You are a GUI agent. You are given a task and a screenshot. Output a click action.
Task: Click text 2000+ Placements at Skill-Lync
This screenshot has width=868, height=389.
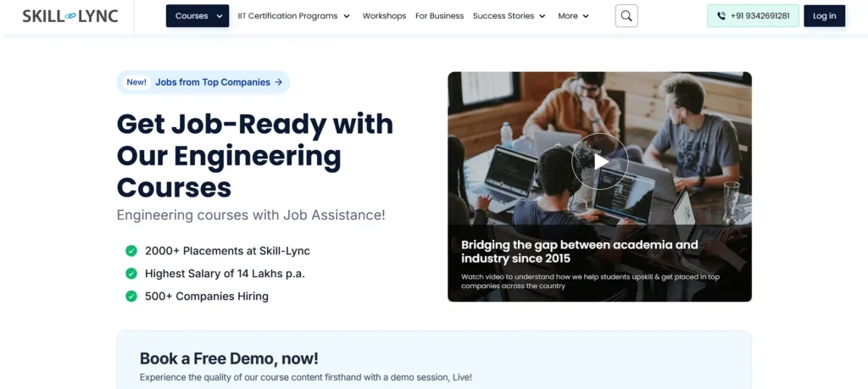click(227, 251)
